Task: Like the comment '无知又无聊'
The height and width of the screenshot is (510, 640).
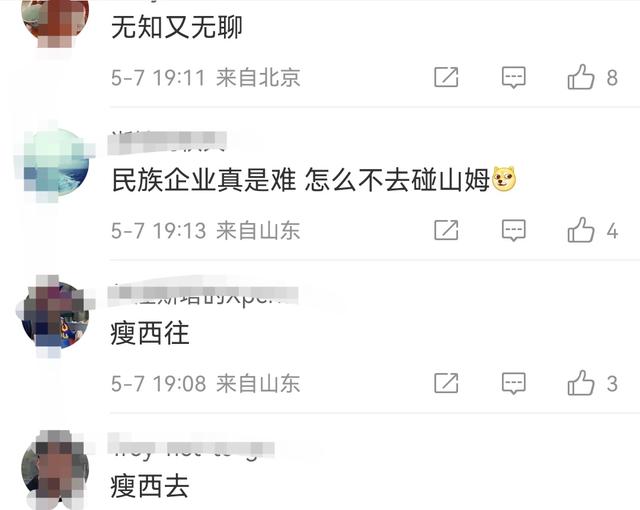Action: tap(581, 77)
